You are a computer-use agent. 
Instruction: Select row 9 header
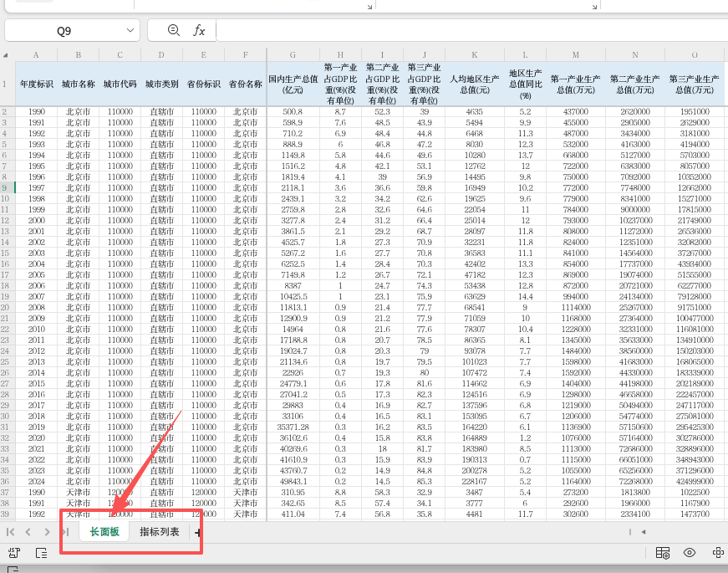[x=7, y=188]
